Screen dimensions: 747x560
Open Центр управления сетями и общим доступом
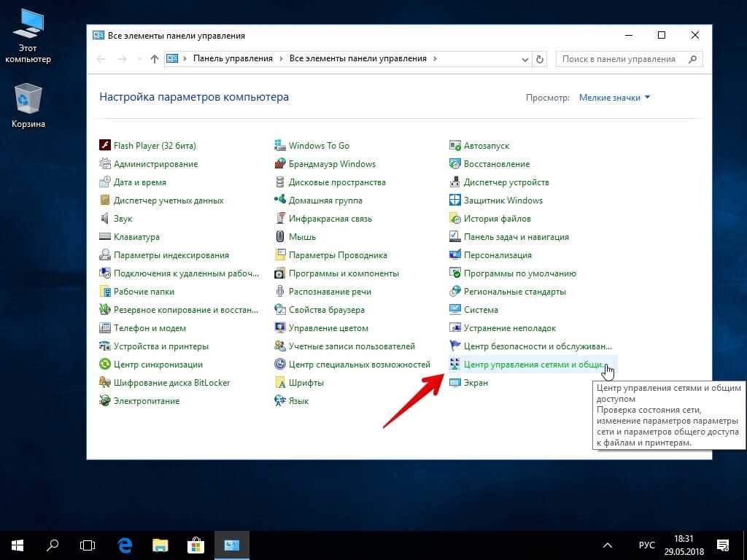(x=533, y=365)
